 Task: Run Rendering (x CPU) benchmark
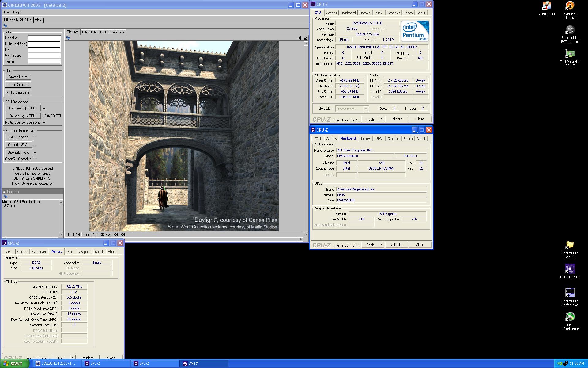click(23, 116)
